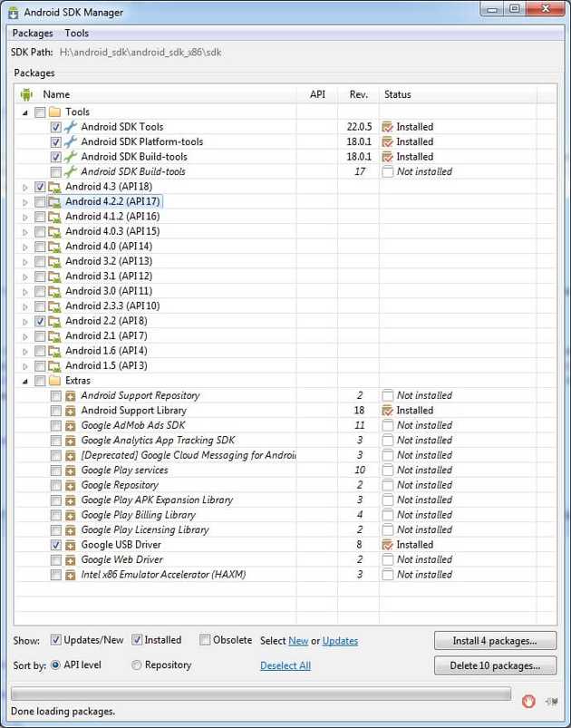This screenshot has height=728, width=571.
Task: Click the Select New link
Action: [x=298, y=641]
